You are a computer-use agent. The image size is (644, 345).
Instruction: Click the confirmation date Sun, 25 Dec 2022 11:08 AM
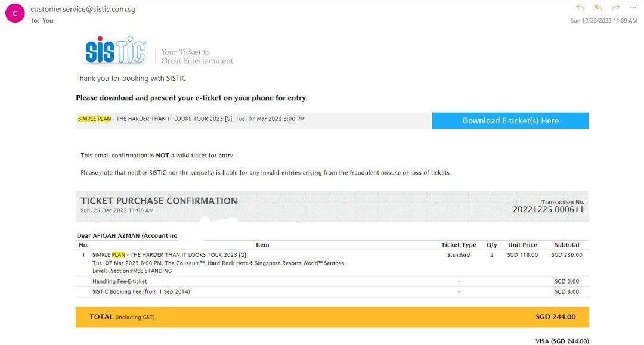pyautogui.click(x=117, y=210)
